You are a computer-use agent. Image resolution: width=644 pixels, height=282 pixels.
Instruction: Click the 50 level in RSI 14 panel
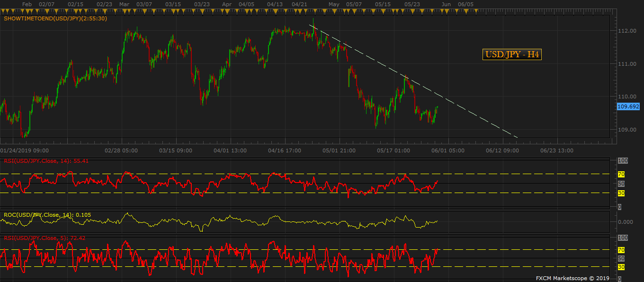pos(621,184)
